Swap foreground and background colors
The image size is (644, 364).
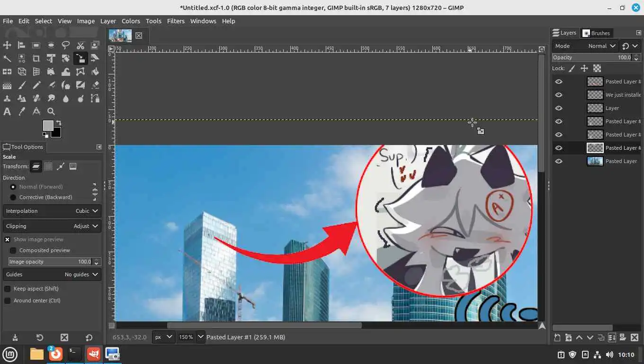[58, 123]
